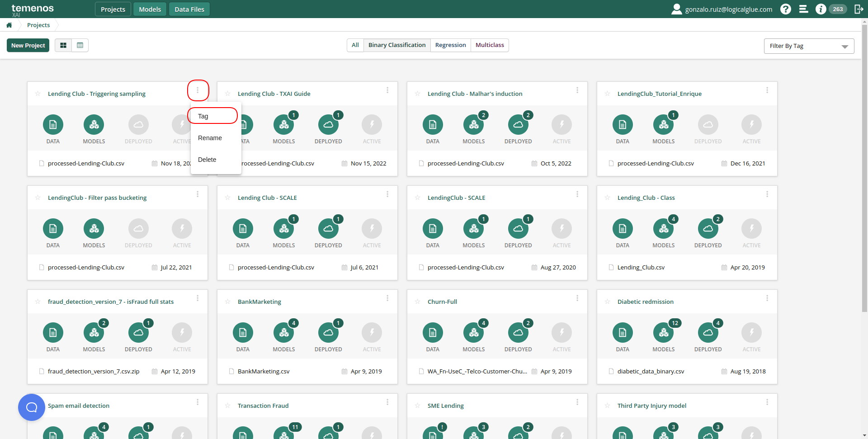Open Deployed icon in fraud_detection_version_7 card
The height and width of the screenshot is (439, 868).
(138, 333)
